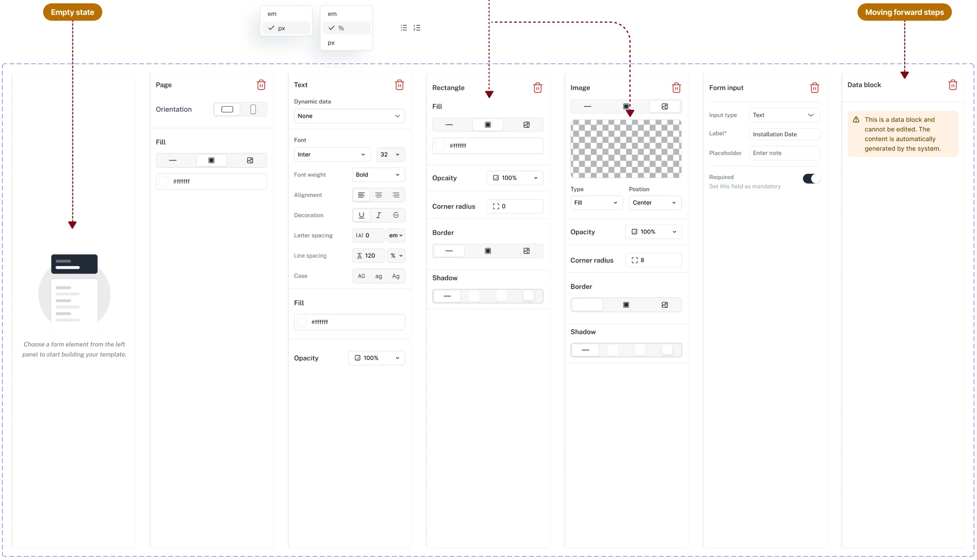Viewport: 977px width, 560px height.
Task: Set page orientation to landscape
Action: coord(227,109)
